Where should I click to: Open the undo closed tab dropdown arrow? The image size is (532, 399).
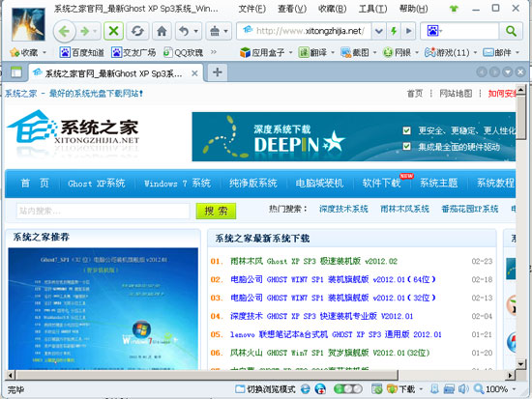pyautogui.click(x=196, y=31)
